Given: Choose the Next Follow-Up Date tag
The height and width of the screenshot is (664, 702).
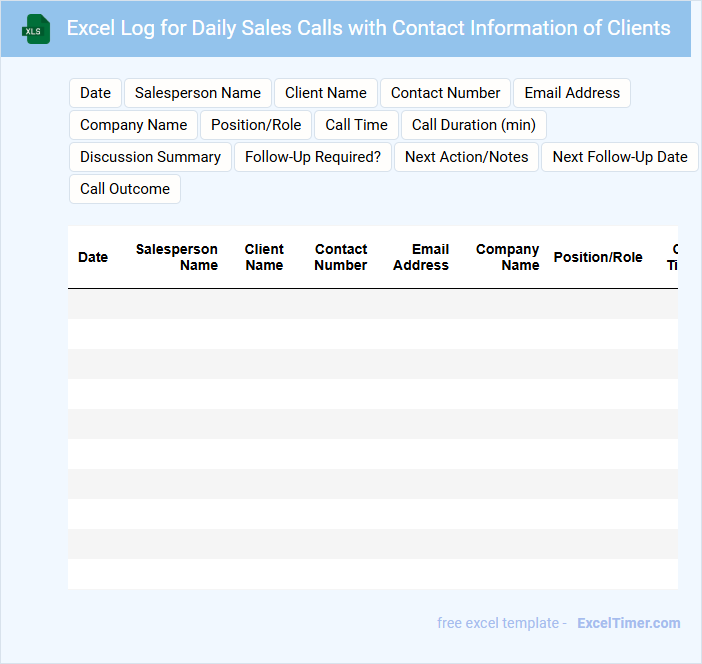Looking at the screenshot, I should pos(619,157).
